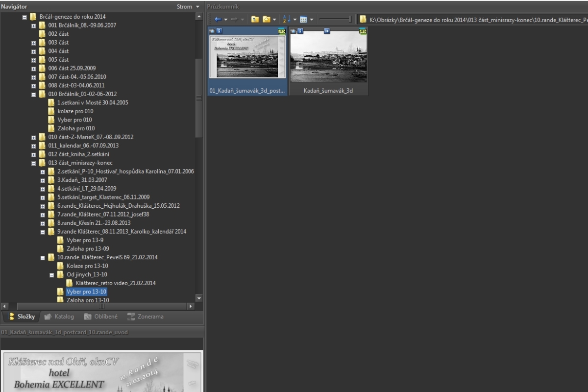Click the A-Z sort icon
Image resolution: width=588 pixels, height=392 pixels.
(287, 19)
